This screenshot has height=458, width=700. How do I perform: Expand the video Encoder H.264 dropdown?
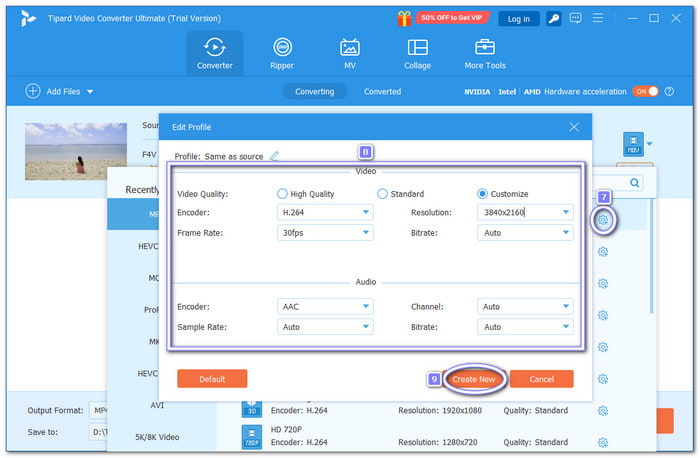[x=325, y=213]
